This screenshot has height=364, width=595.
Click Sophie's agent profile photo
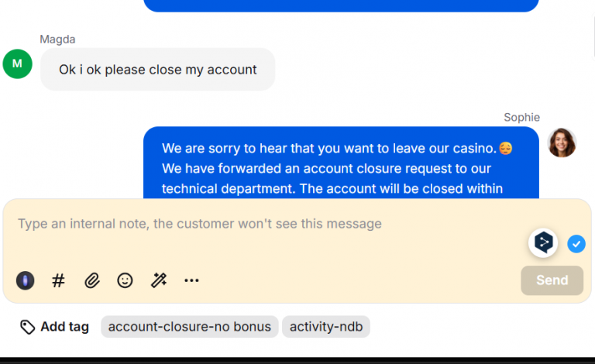click(x=562, y=143)
